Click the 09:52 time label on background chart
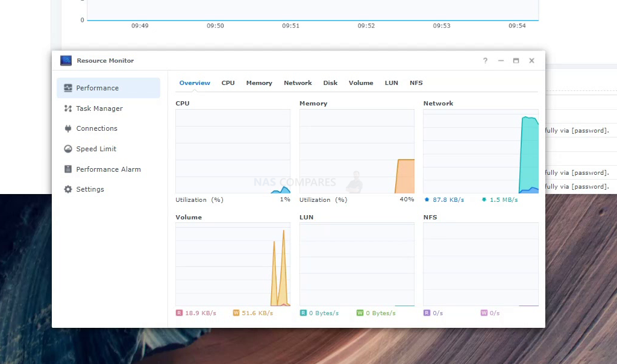This screenshot has width=617, height=364. [366, 25]
